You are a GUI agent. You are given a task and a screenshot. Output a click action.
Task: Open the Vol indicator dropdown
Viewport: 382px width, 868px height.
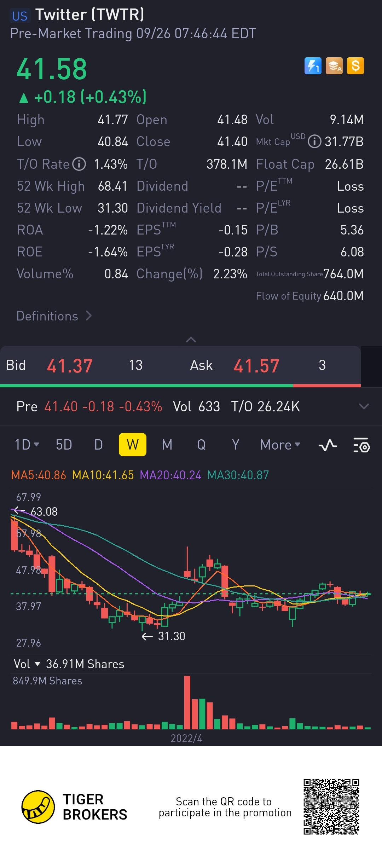(x=27, y=664)
